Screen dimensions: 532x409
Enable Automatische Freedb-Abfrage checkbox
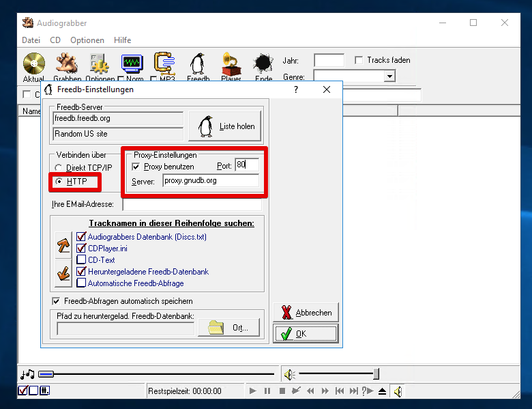click(x=81, y=283)
